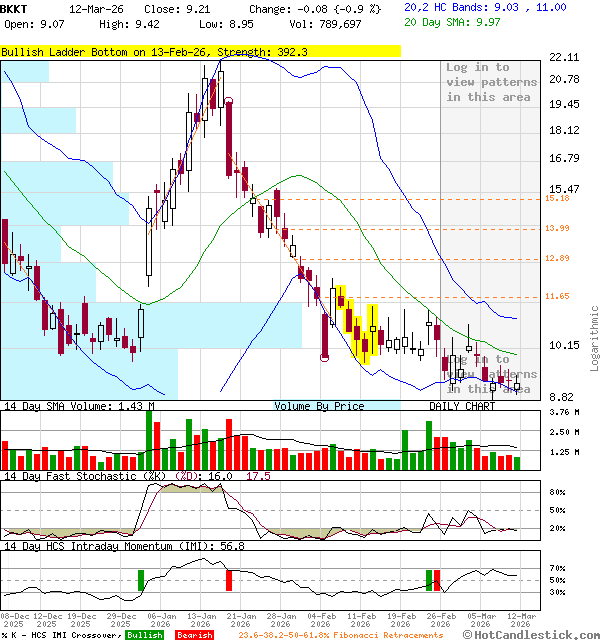The width and height of the screenshot is (600, 640).
Task: Click the BKKT ticker symbol
Action: coord(15,7)
